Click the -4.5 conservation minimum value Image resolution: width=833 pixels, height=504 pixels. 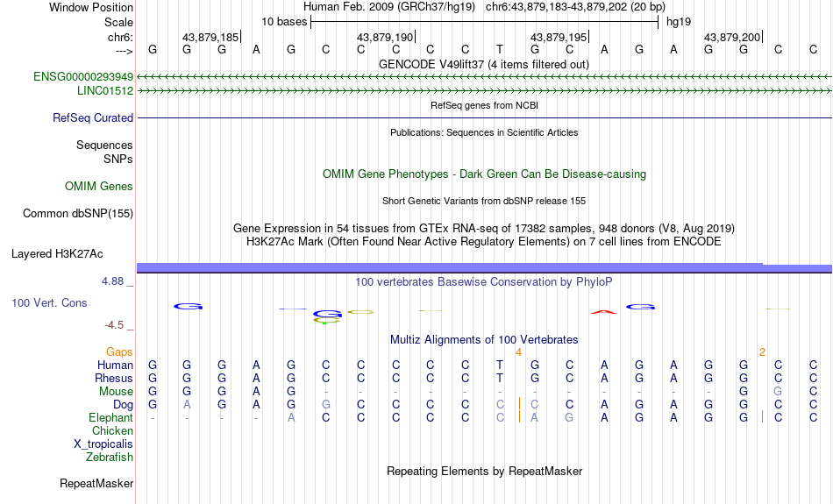coord(114,324)
